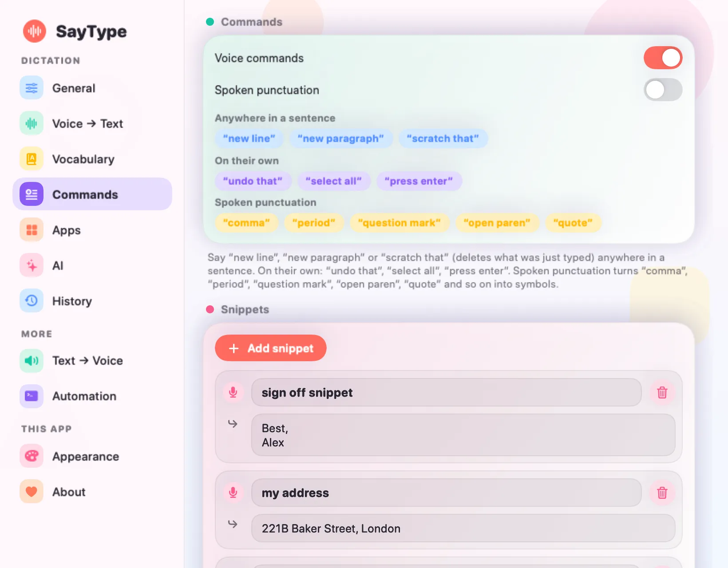Click the MORE sidebar heading
This screenshot has width=728, height=568.
[36, 334]
